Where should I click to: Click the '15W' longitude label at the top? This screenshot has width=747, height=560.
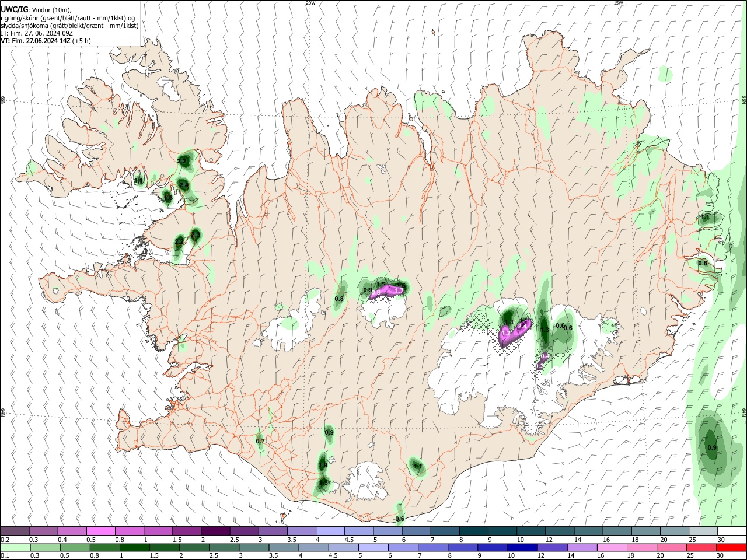[618, 3]
